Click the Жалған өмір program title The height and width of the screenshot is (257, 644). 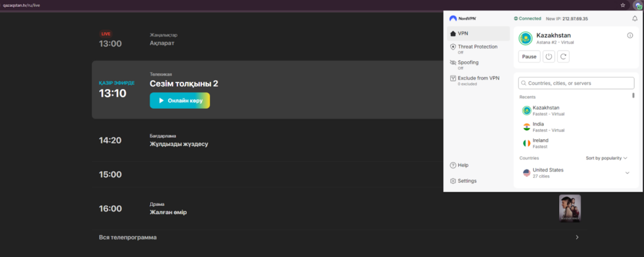click(x=169, y=212)
